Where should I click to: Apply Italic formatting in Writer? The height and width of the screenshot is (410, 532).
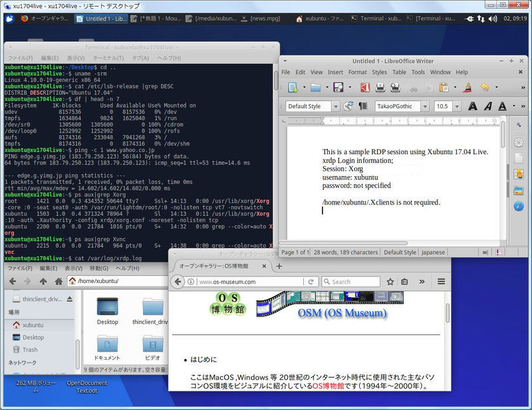click(x=488, y=106)
